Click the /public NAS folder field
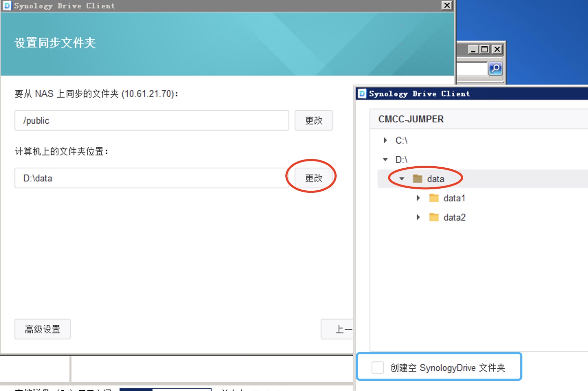The width and height of the screenshot is (588, 391). 151,120
